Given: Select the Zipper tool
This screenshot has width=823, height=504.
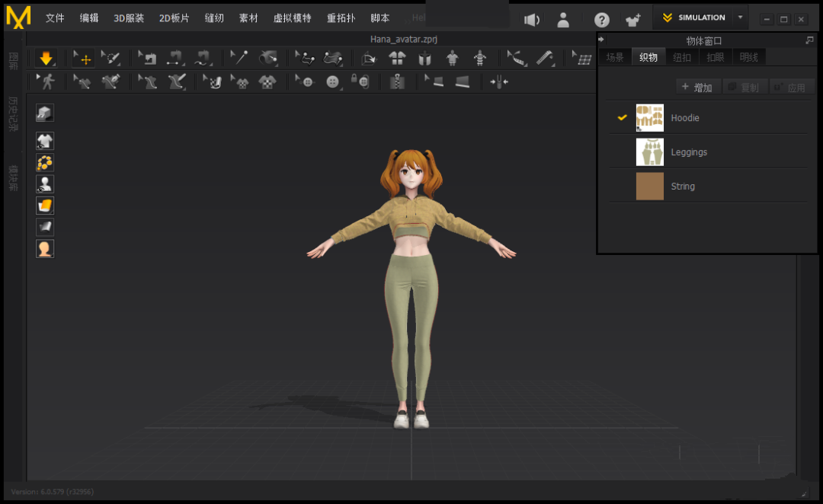Looking at the screenshot, I should [x=397, y=81].
